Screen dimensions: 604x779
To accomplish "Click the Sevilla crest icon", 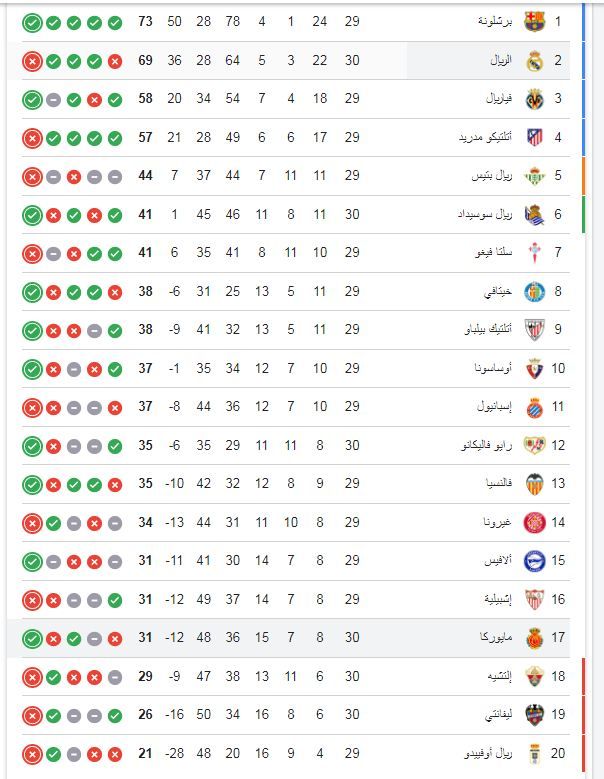I will click(533, 599).
